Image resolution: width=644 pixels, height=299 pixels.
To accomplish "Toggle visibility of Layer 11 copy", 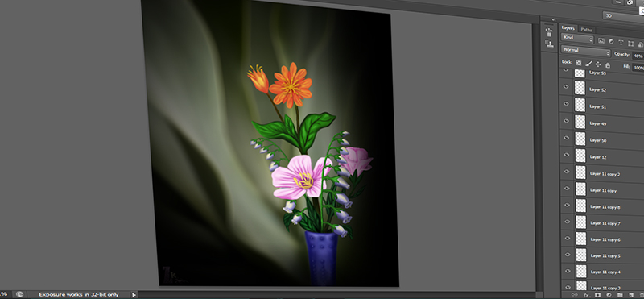I will tap(567, 189).
